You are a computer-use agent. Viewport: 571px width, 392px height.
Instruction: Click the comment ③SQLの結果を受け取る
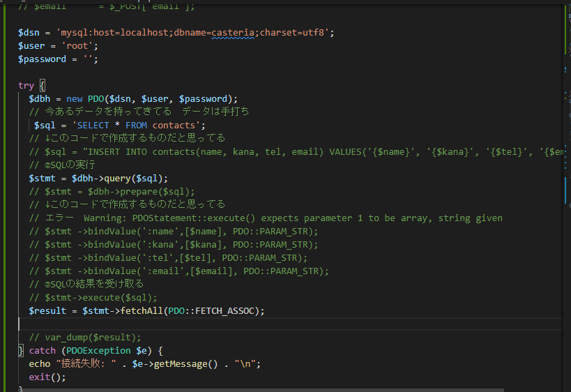point(86,284)
